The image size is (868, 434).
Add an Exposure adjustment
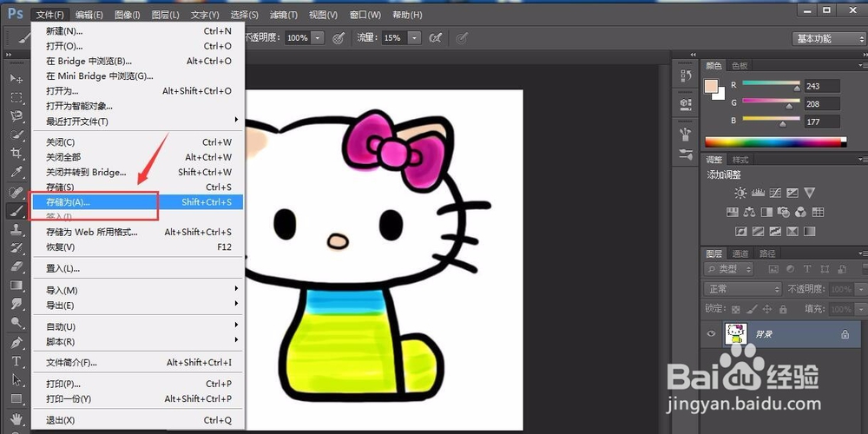(x=792, y=193)
